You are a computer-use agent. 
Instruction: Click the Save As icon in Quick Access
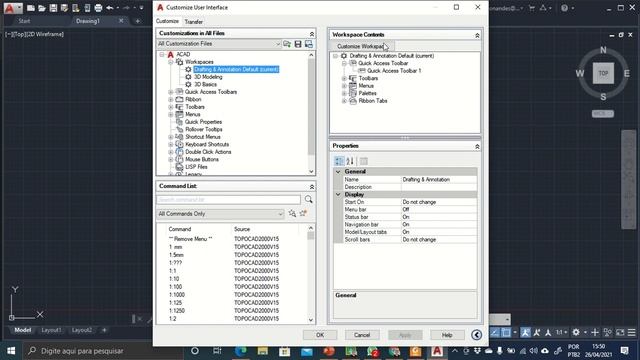point(64,8)
